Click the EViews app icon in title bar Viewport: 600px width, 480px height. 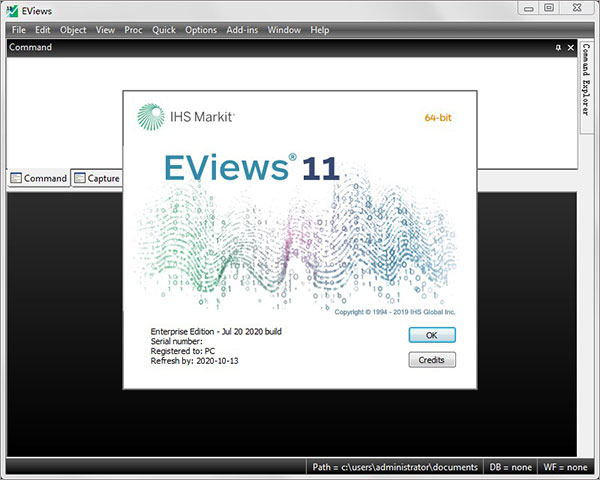12,11
